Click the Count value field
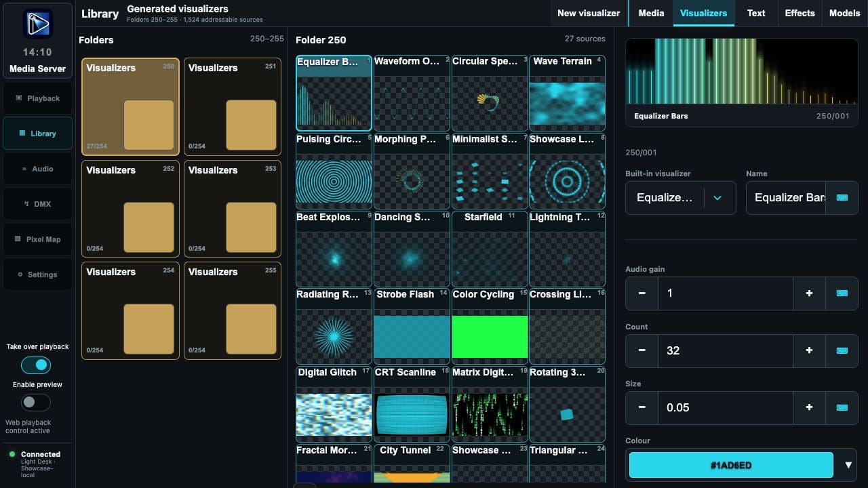The image size is (868, 488). point(726,350)
